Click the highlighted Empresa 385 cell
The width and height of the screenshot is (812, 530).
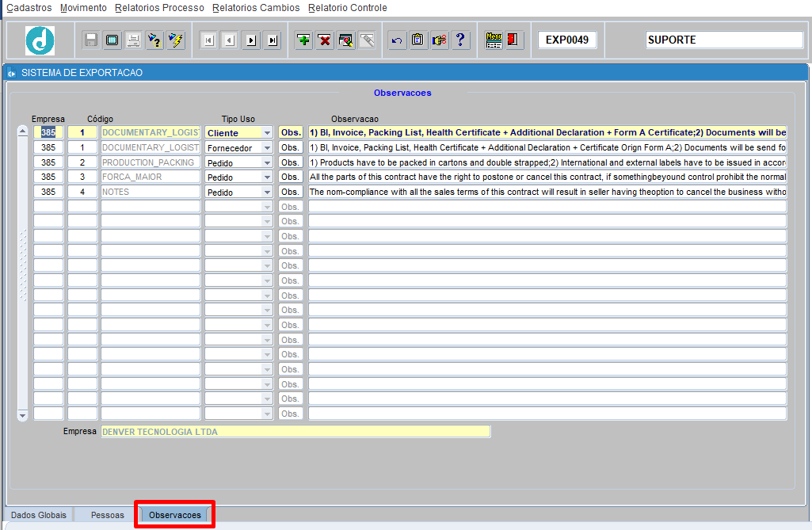[48, 132]
